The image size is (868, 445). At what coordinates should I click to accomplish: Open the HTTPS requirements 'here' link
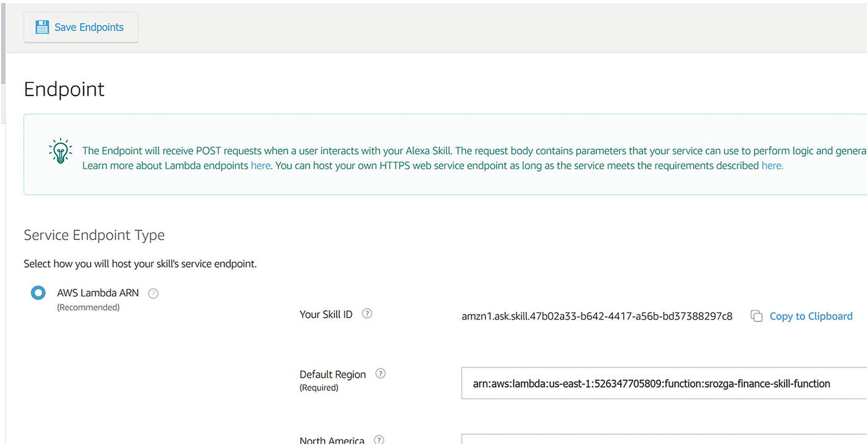pyautogui.click(x=772, y=166)
